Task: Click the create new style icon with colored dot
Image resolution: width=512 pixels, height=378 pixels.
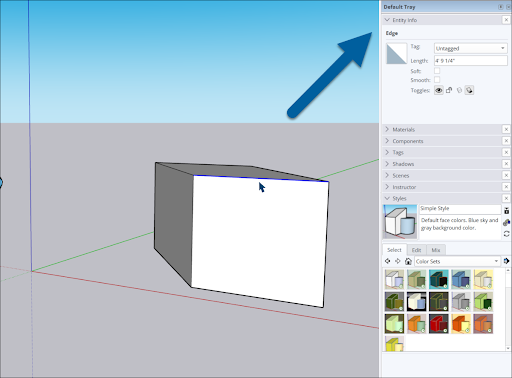Action: (x=506, y=222)
